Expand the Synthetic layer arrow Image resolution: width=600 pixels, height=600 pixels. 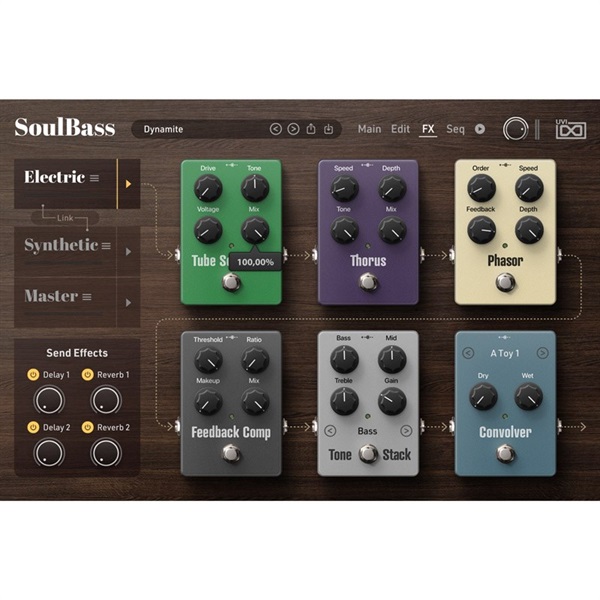point(128,252)
